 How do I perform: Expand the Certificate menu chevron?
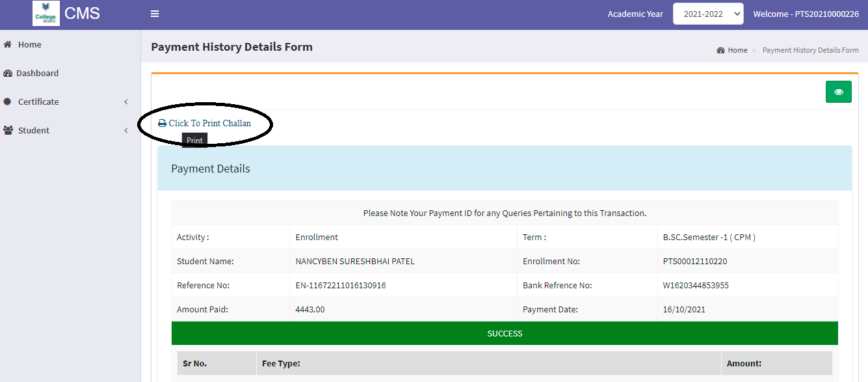click(126, 102)
